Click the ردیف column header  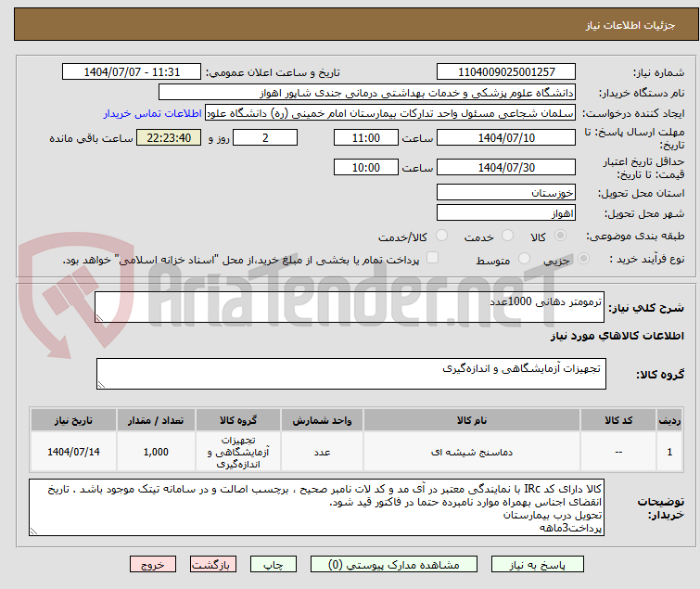click(x=669, y=420)
